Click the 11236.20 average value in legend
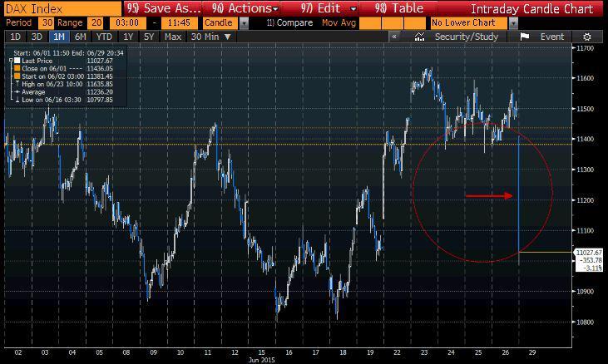 [100, 91]
